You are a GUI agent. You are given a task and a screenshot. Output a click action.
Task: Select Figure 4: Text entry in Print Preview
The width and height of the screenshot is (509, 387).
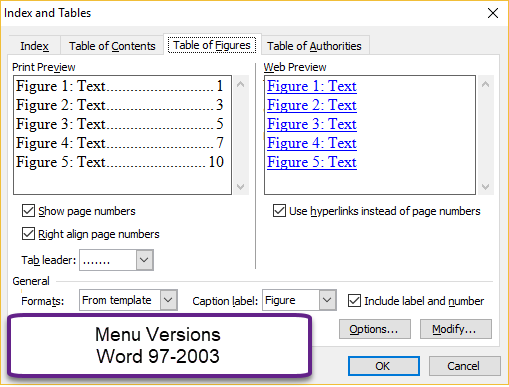120,143
